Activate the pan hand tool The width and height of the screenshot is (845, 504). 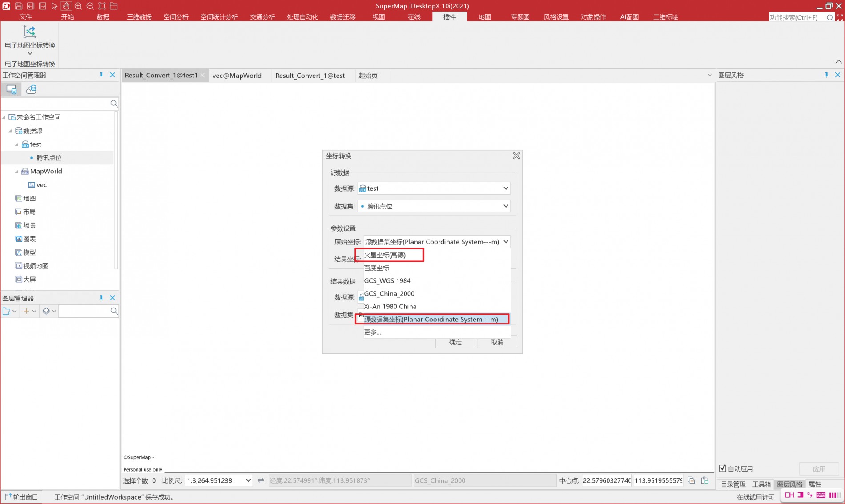[66, 6]
